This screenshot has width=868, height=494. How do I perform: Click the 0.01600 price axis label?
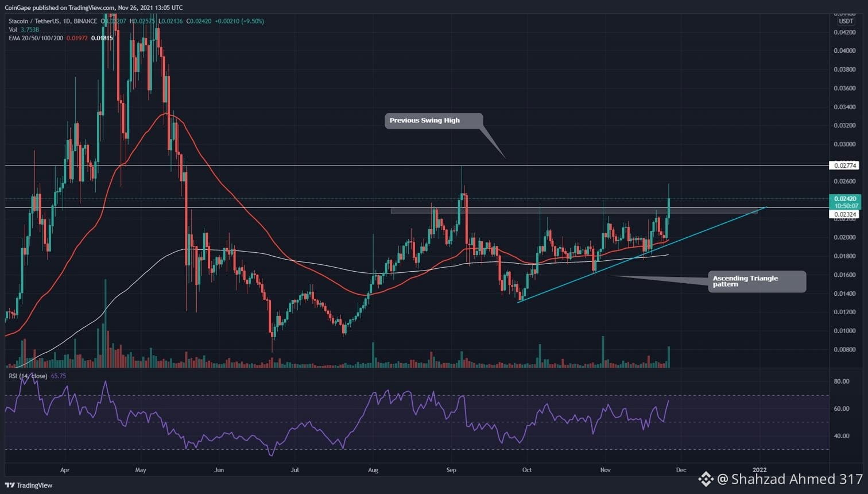click(x=844, y=275)
